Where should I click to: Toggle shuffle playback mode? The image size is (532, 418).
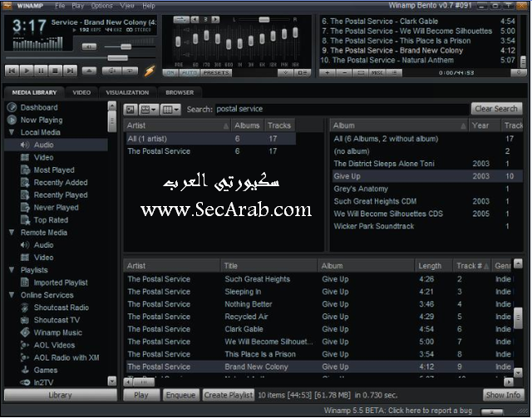[111, 71]
